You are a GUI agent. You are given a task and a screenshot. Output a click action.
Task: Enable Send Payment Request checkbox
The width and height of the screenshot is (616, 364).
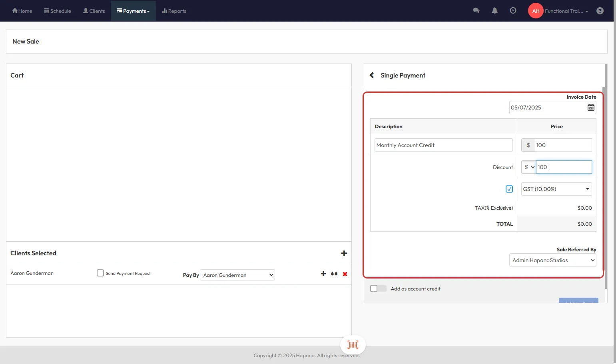pos(100,273)
